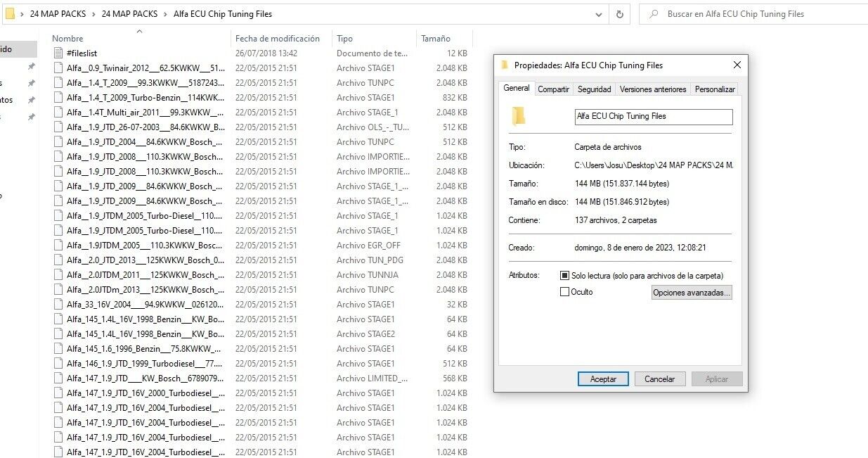Image resolution: width=868 pixels, height=458 pixels.
Task: Open Opciones avanzadas...
Action: pyautogui.click(x=692, y=293)
